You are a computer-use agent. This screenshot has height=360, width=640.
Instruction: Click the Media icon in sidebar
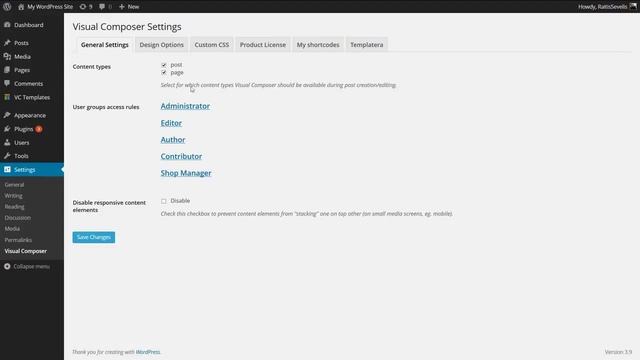tap(7, 57)
